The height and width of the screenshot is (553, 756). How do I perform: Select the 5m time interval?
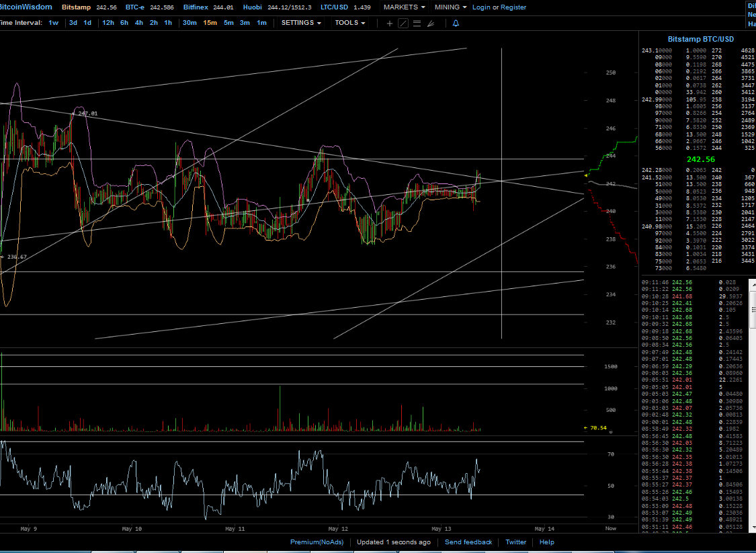(228, 23)
